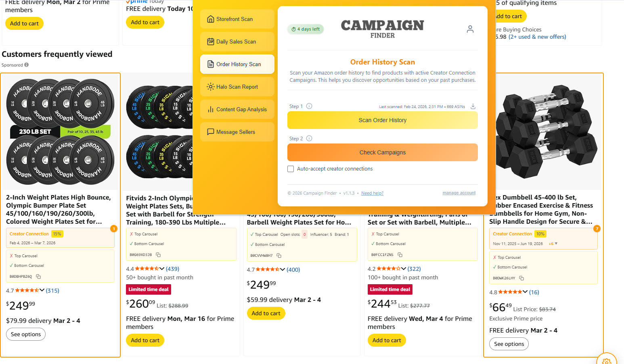This screenshot has width=624, height=364.
Task: Enable Auto-accept creator connections
Action: point(291,168)
